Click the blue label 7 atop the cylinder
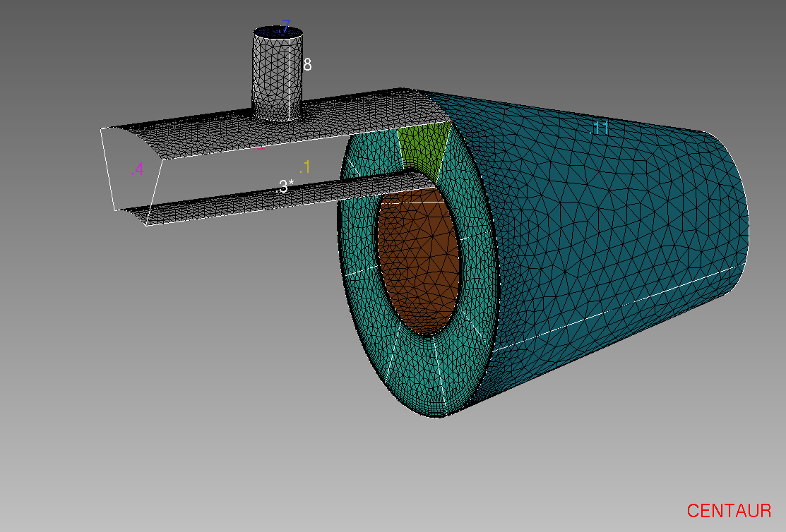This screenshot has width=786, height=532. 284,28
